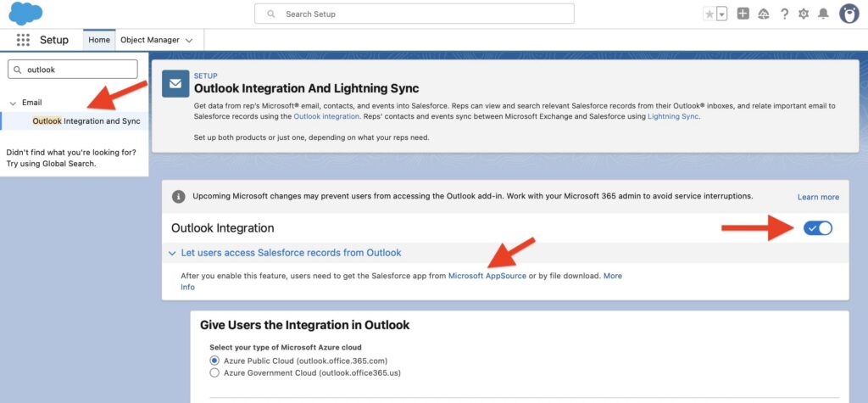The image size is (868, 403).
Task: Collapse Let users access Salesforce records section
Action: point(171,253)
